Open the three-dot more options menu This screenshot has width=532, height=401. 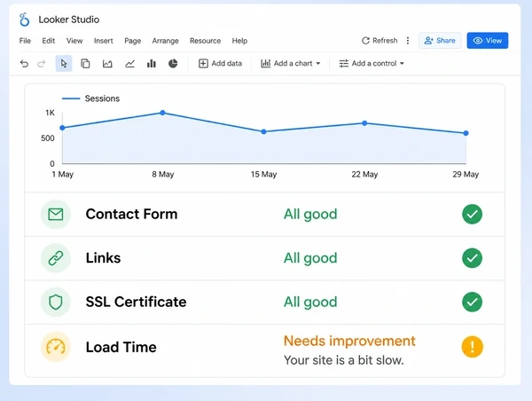coord(408,41)
